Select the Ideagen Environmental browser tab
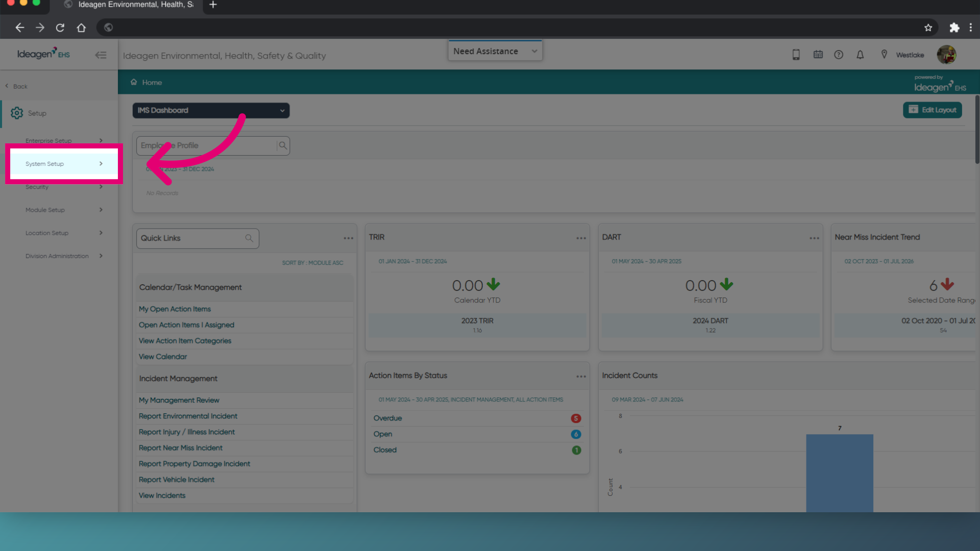Viewport: 980px width, 551px height. (x=130, y=5)
